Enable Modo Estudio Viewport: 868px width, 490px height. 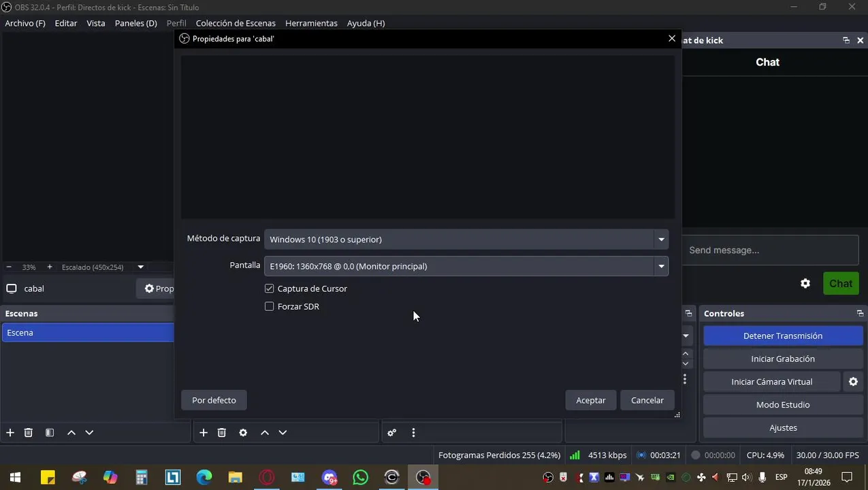(x=783, y=405)
